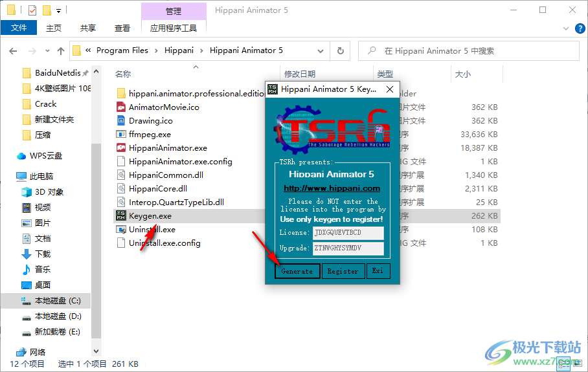Switch to the 共享 ribbon tab

88,28
